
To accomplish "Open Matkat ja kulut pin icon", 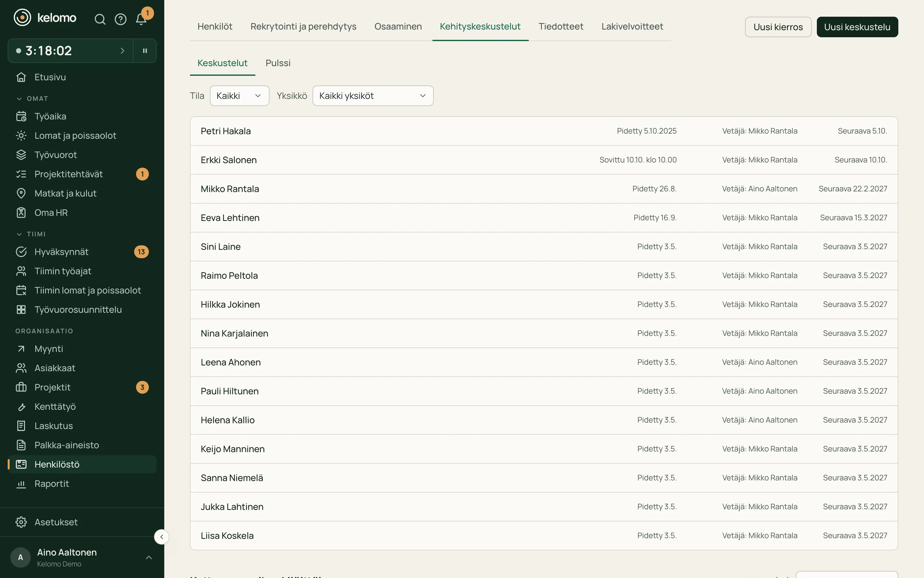I will [x=21, y=193].
